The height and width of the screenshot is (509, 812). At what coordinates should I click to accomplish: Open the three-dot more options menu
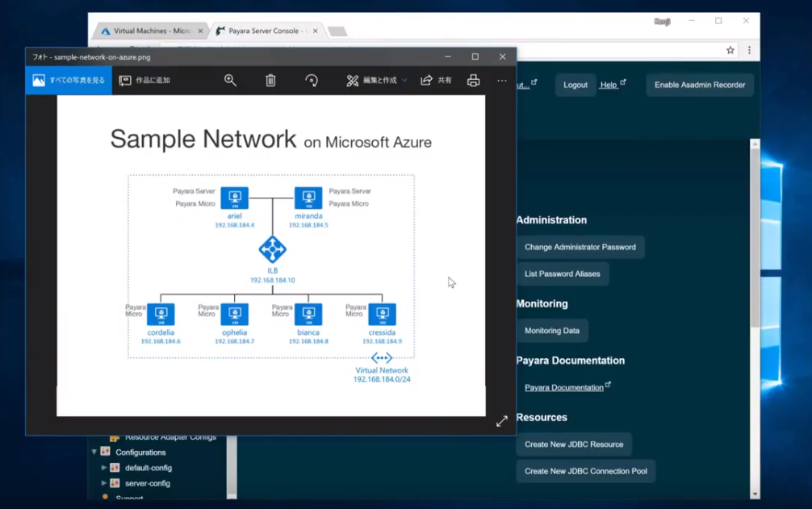(502, 81)
